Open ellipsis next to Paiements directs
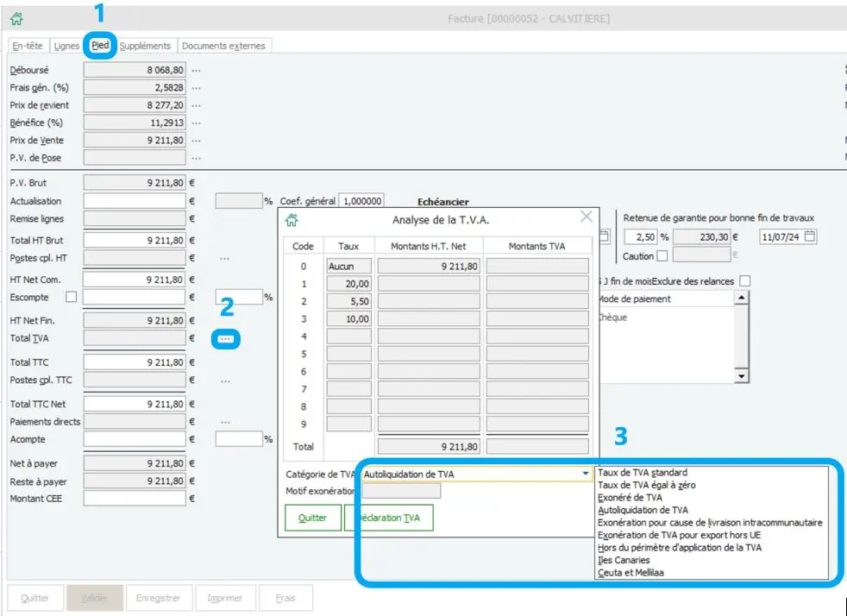Screen dimensions: 847x616 point(225,422)
